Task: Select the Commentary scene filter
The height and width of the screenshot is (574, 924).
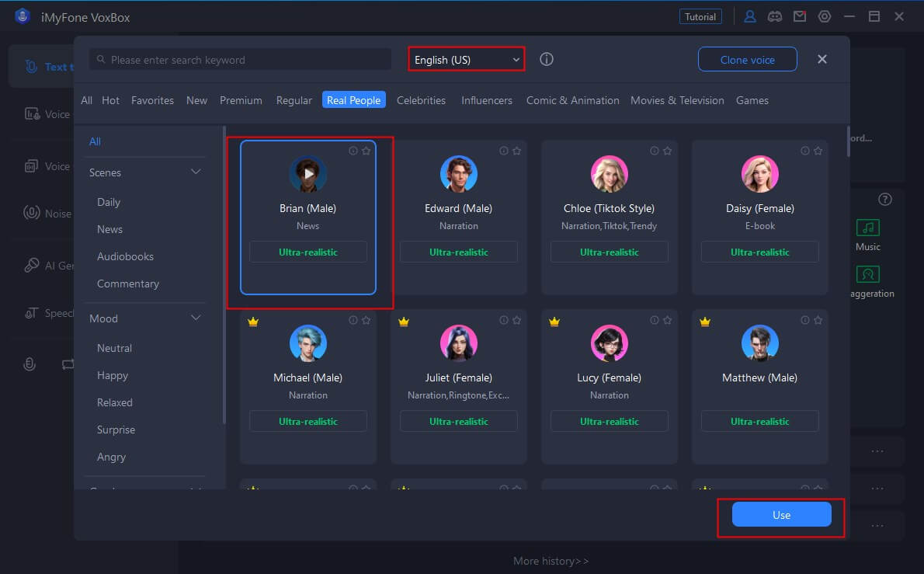Action: point(128,284)
